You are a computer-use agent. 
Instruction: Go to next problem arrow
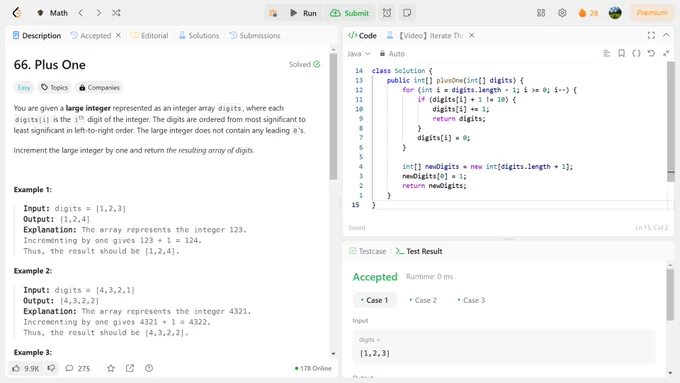pos(98,13)
